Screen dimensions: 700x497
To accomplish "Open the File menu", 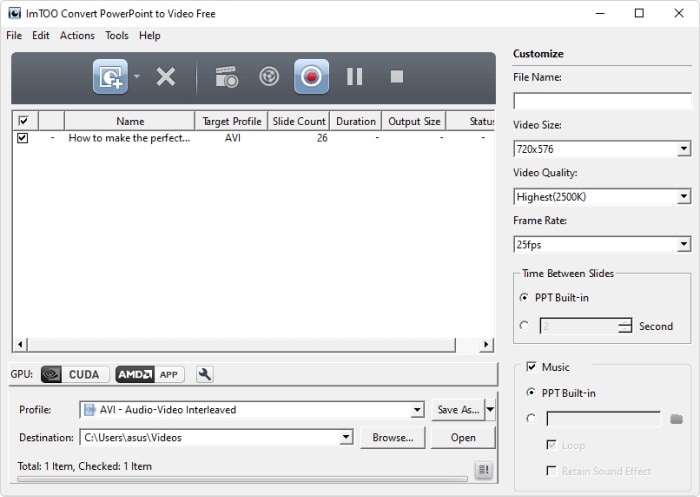I will [x=14, y=36].
